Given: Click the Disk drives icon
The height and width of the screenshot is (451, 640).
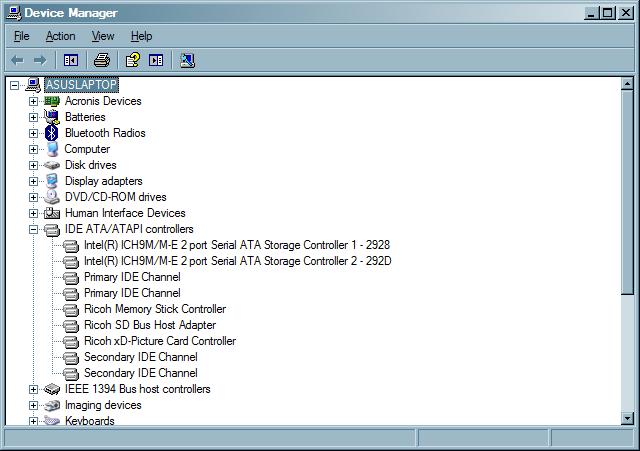Looking at the screenshot, I should [52, 165].
